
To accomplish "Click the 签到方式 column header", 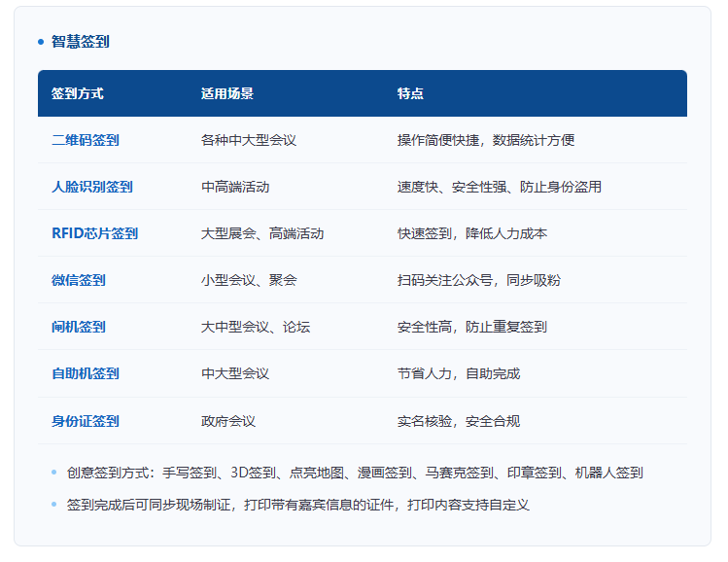I will coord(78,93).
